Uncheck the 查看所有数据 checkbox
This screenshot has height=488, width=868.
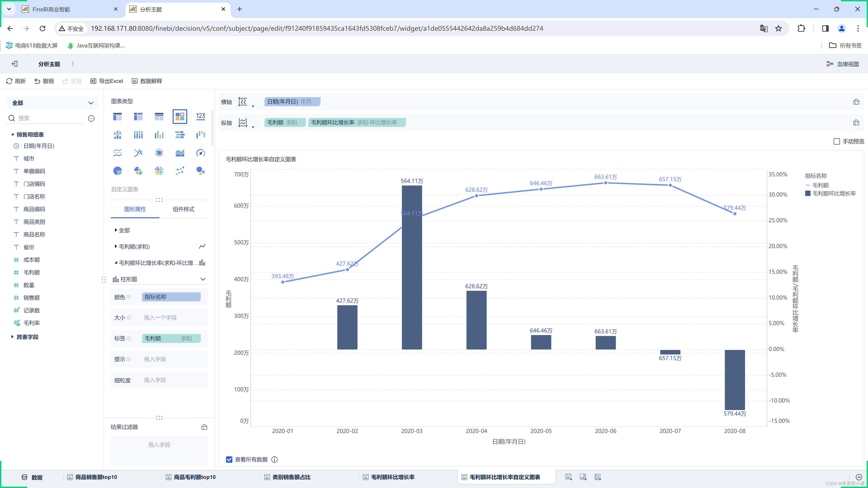(229, 459)
